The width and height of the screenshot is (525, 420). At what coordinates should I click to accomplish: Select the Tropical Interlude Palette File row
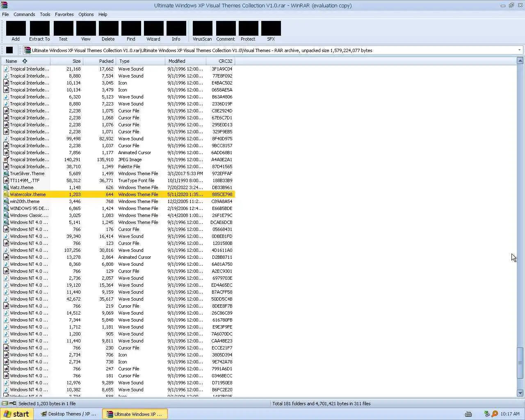click(x=119, y=167)
